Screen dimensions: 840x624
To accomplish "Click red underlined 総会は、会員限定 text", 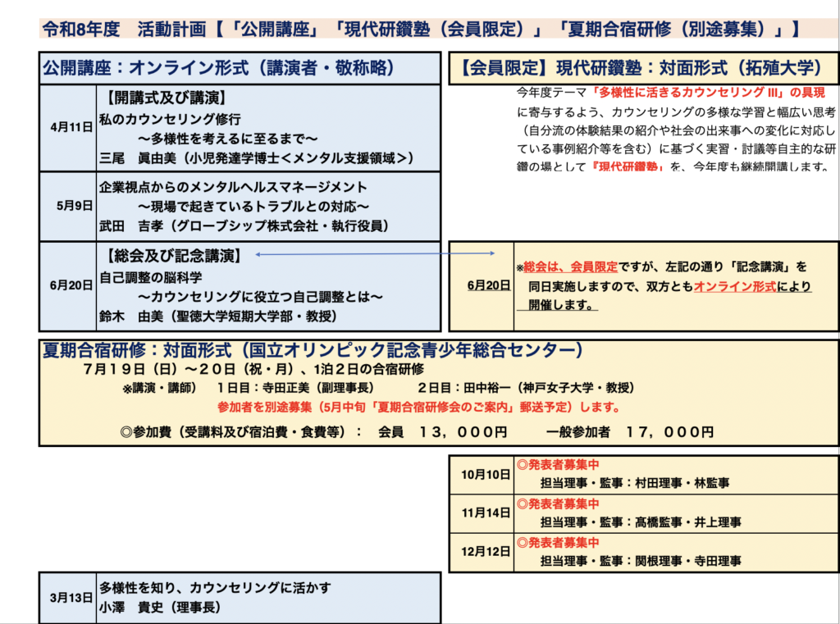I will 569,267.
